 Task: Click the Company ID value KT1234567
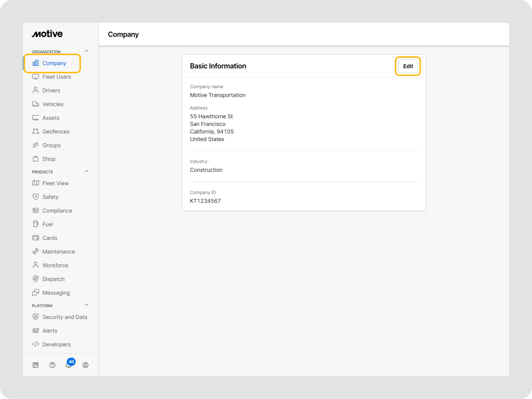pyautogui.click(x=205, y=201)
